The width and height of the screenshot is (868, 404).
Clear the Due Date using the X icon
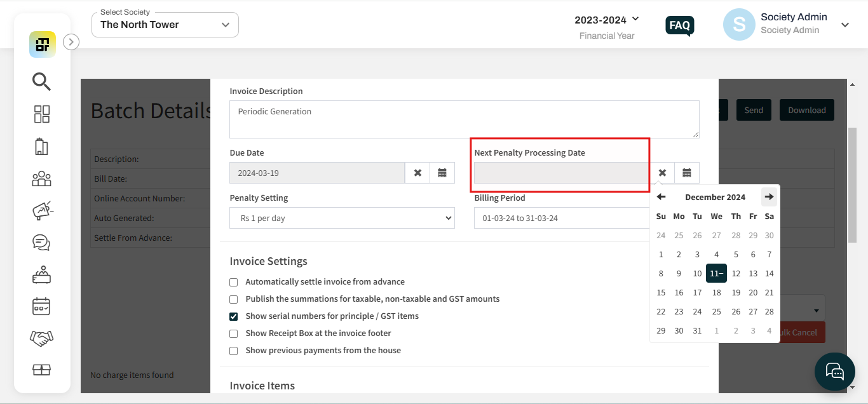click(x=417, y=172)
